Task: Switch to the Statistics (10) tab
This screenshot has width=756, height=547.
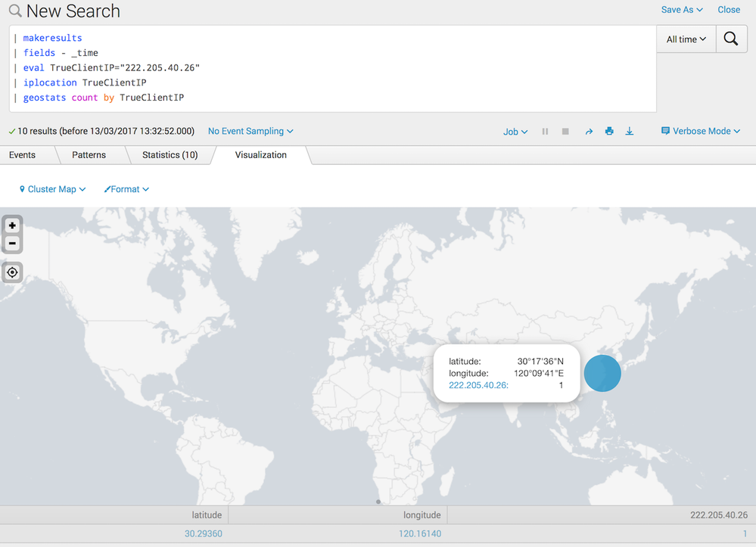Action: pos(170,155)
